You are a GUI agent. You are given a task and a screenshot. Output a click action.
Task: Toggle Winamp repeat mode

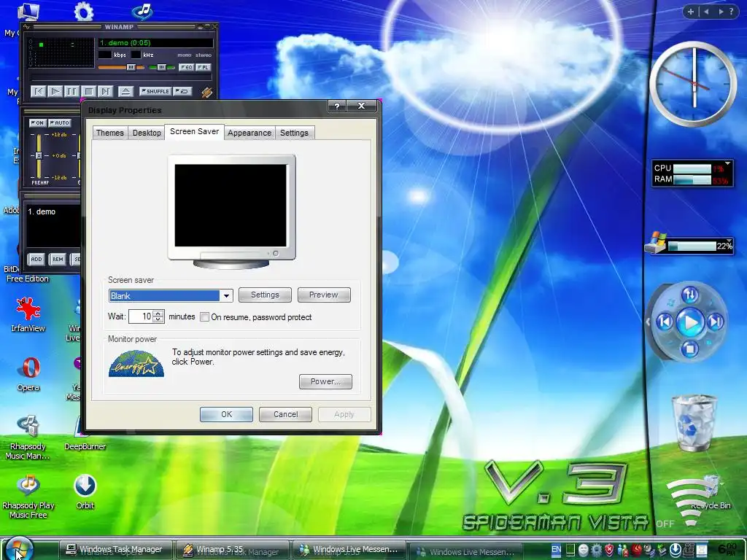(182, 91)
